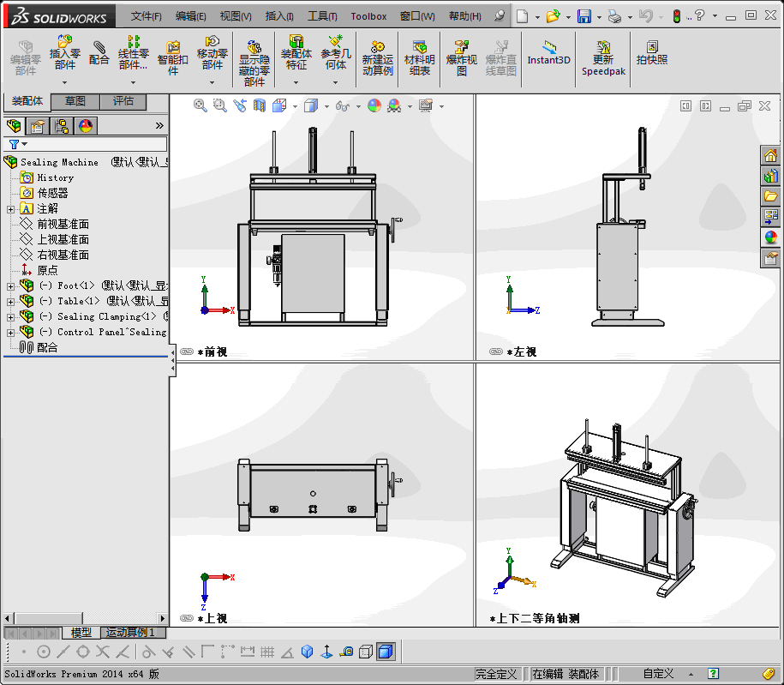784x685 pixels.
Task: Click the 运动算例 1 bottom tab
Action: (x=130, y=633)
